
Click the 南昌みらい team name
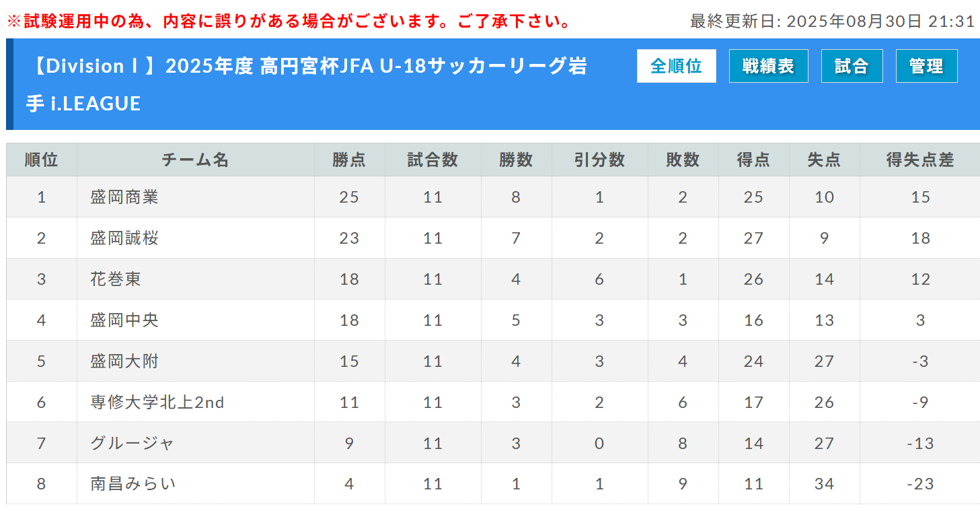(x=133, y=484)
